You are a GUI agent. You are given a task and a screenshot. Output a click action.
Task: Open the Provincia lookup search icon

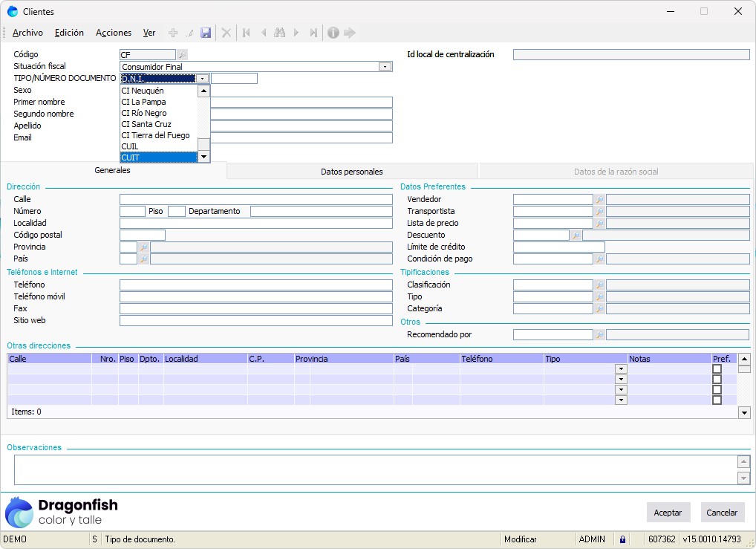click(x=143, y=247)
